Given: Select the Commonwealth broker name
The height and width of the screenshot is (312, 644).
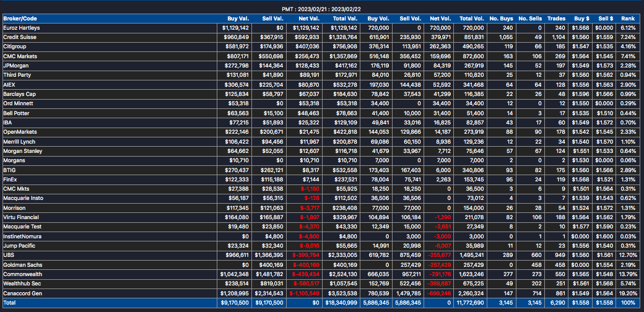Looking at the screenshot, I should (22, 274).
